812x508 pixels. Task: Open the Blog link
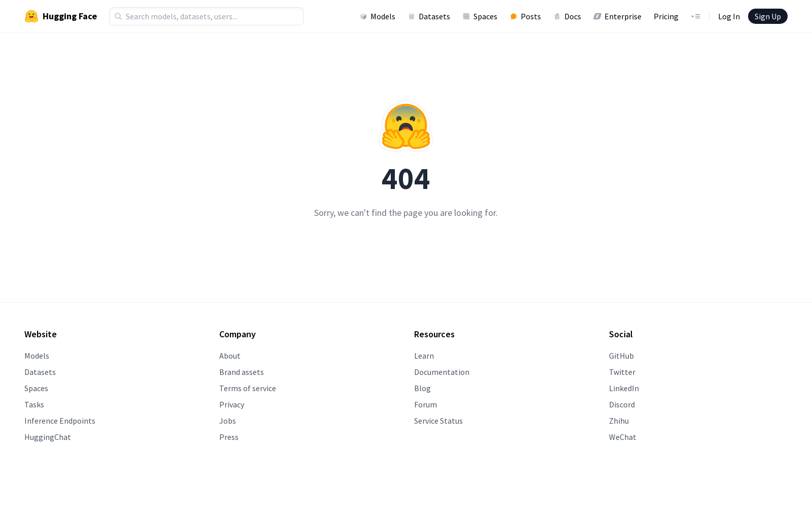[x=422, y=388]
